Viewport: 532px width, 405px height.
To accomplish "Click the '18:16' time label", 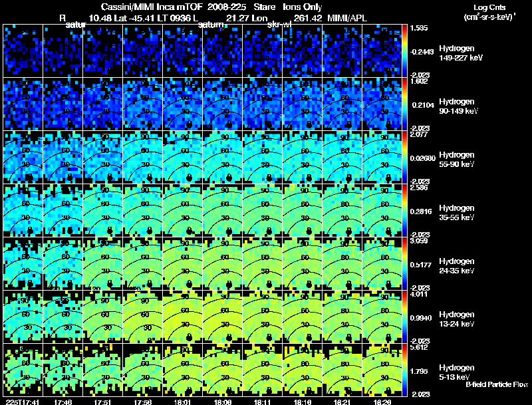I will click(x=303, y=402).
